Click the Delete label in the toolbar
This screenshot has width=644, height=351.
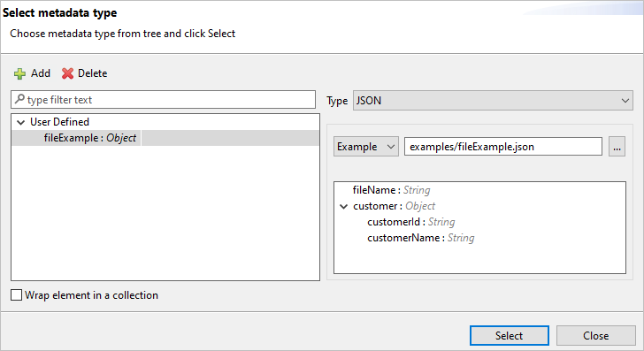pyautogui.click(x=92, y=73)
